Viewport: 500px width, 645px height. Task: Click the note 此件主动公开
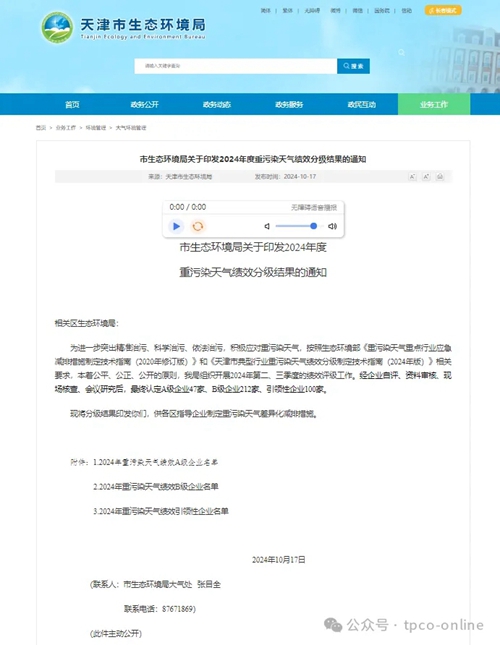click(116, 633)
